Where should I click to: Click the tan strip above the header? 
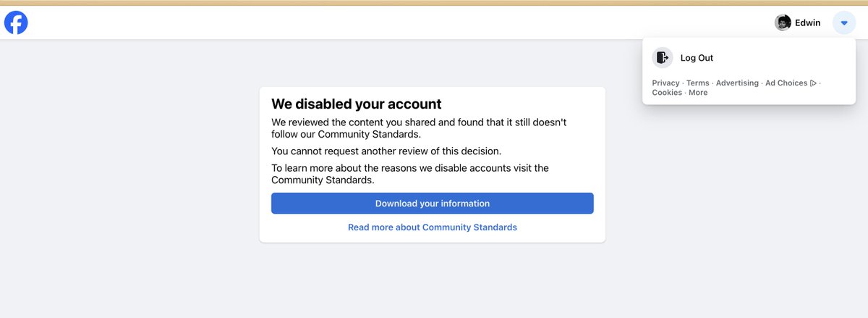[434, 3]
